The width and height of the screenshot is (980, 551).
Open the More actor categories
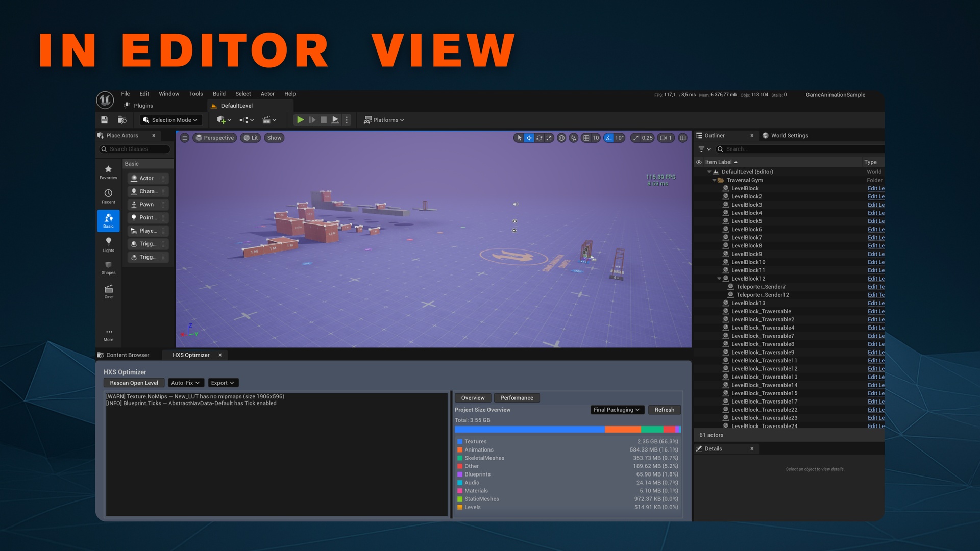pos(108,335)
